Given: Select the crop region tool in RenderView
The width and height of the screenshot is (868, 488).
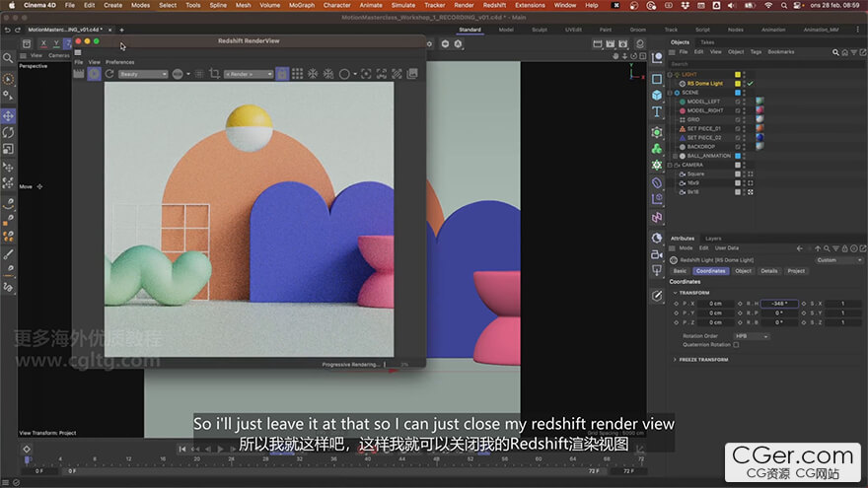Looking at the screenshot, I should point(214,74).
